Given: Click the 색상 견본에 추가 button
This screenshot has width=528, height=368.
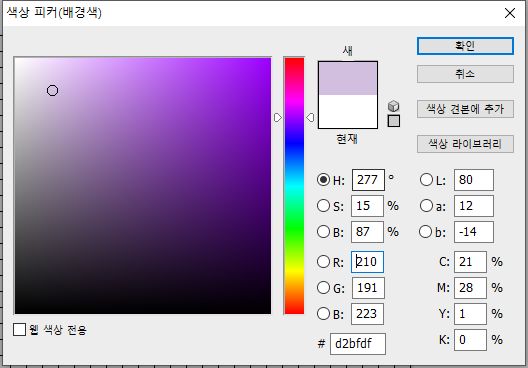Looking at the screenshot, I should 465,109.
